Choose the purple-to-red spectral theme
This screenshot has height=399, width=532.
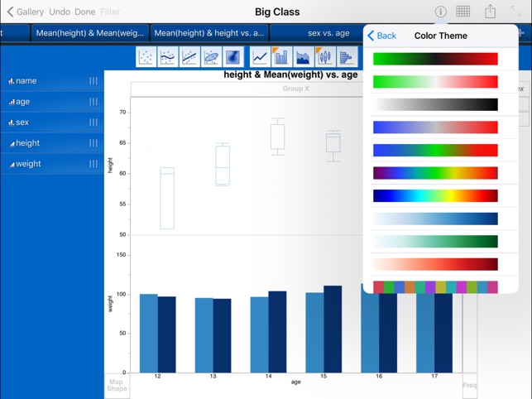(x=435, y=173)
